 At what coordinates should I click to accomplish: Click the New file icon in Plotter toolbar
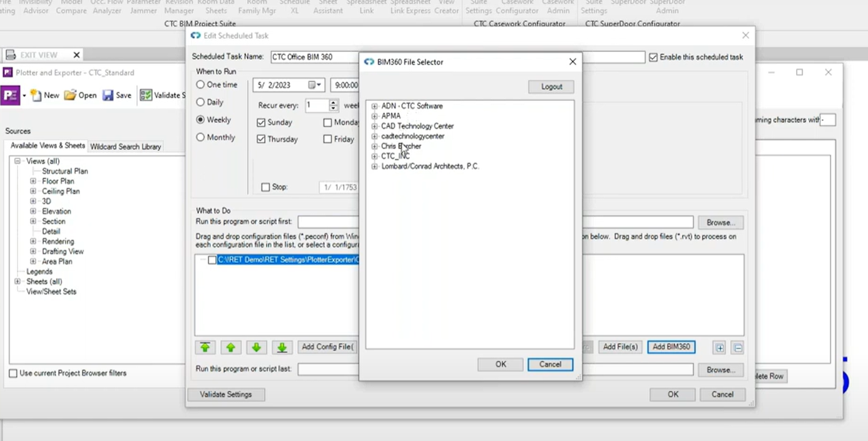click(36, 95)
